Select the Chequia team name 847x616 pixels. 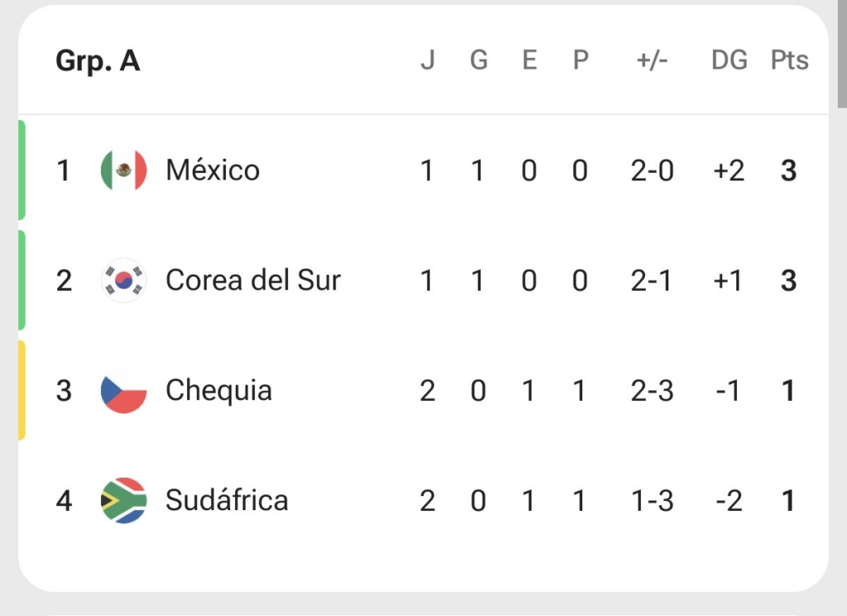(x=218, y=390)
